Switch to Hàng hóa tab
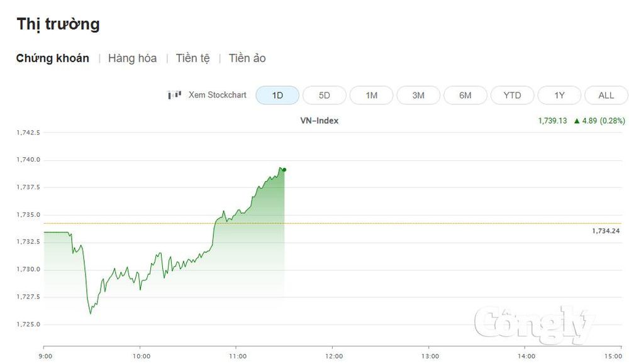 tap(132, 58)
